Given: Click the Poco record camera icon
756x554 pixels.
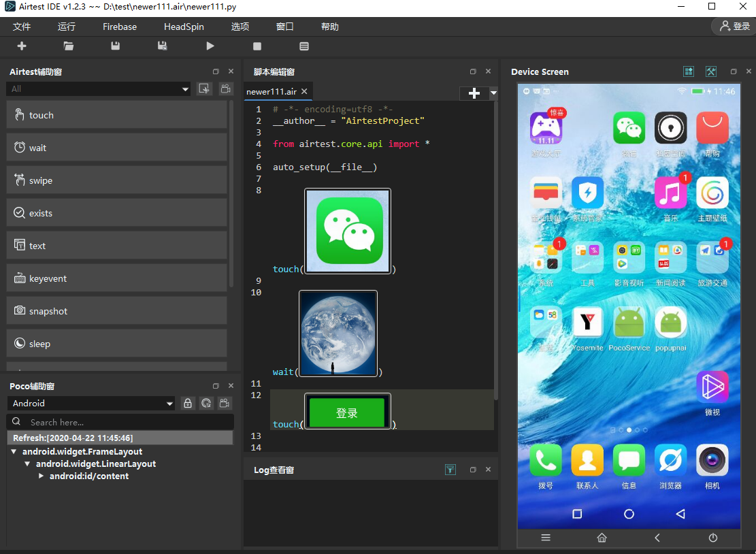Looking at the screenshot, I should [x=224, y=404].
